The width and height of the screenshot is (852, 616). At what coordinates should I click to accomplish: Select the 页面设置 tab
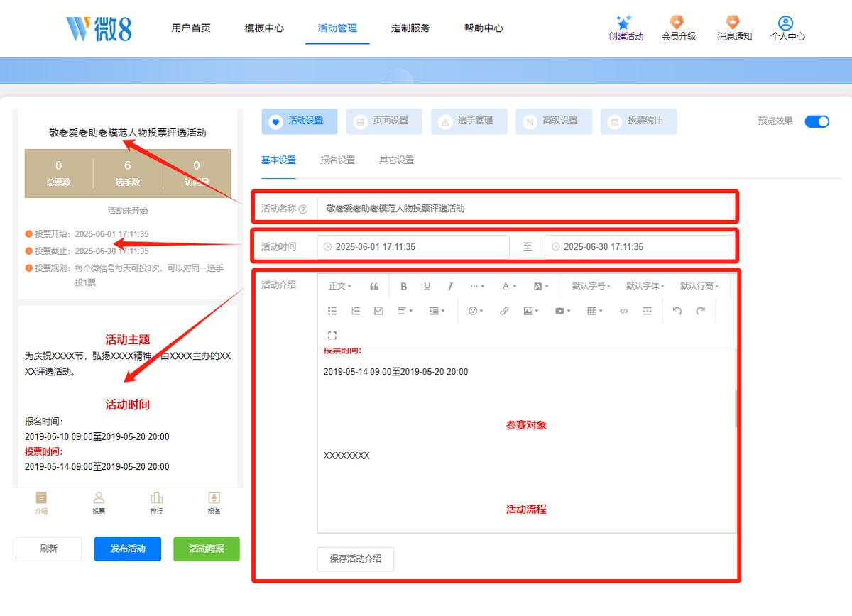tap(384, 121)
